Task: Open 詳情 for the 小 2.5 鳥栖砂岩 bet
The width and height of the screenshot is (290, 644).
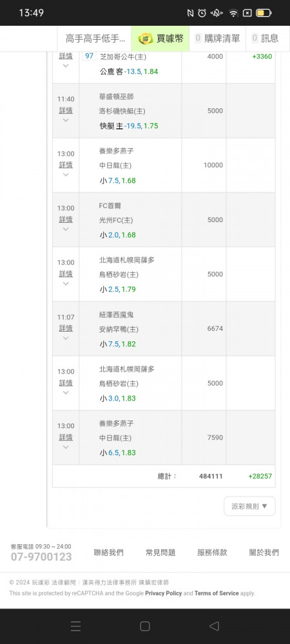Action: click(66, 274)
